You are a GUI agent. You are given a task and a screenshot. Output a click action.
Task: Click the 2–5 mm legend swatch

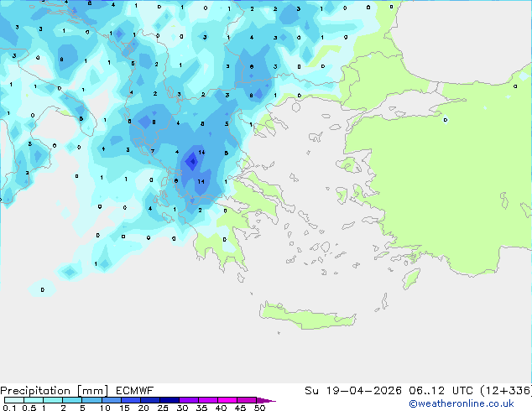click(72, 400)
